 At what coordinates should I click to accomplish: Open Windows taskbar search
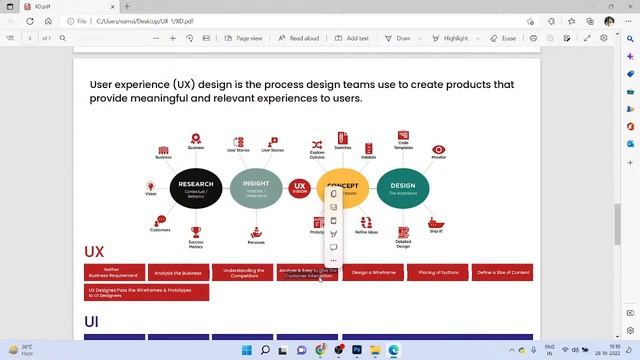tap(265, 350)
